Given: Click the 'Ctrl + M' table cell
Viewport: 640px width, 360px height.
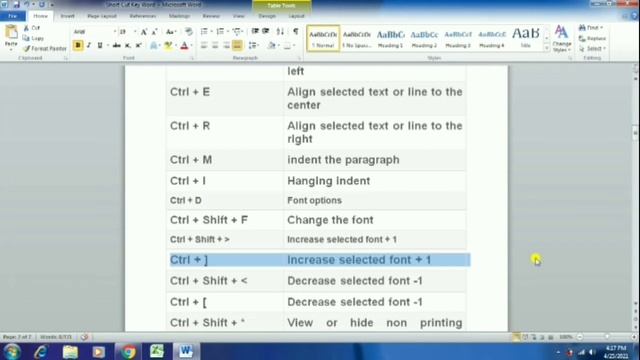Looking at the screenshot, I should 225,160.
